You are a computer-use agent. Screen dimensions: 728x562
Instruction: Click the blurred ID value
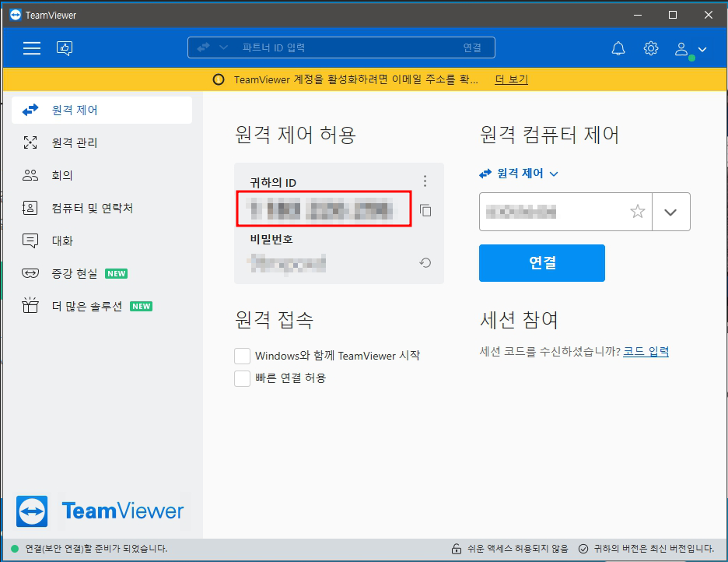(x=321, y=209)
